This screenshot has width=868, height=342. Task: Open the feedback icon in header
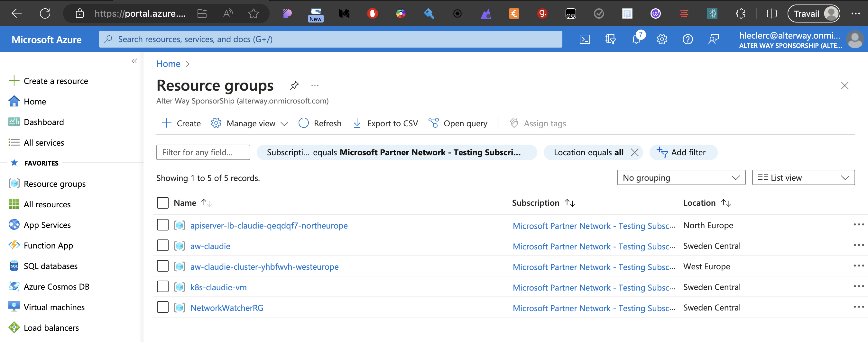pos(713,40)
